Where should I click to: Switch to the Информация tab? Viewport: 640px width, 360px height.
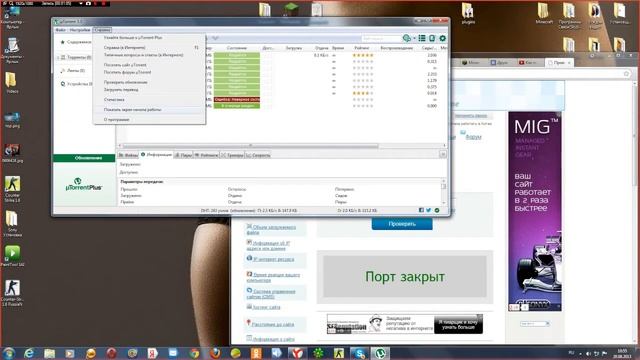coord(156,155)
